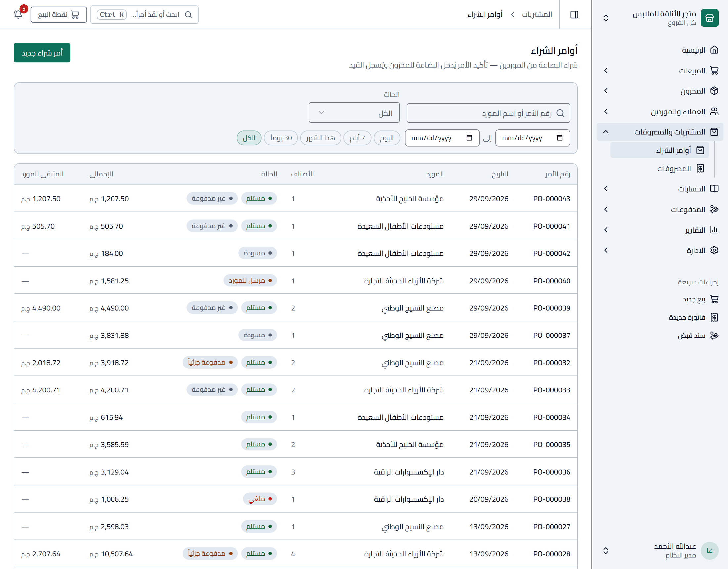Click the chart icon beside التقارير

(x=714, y=230)
